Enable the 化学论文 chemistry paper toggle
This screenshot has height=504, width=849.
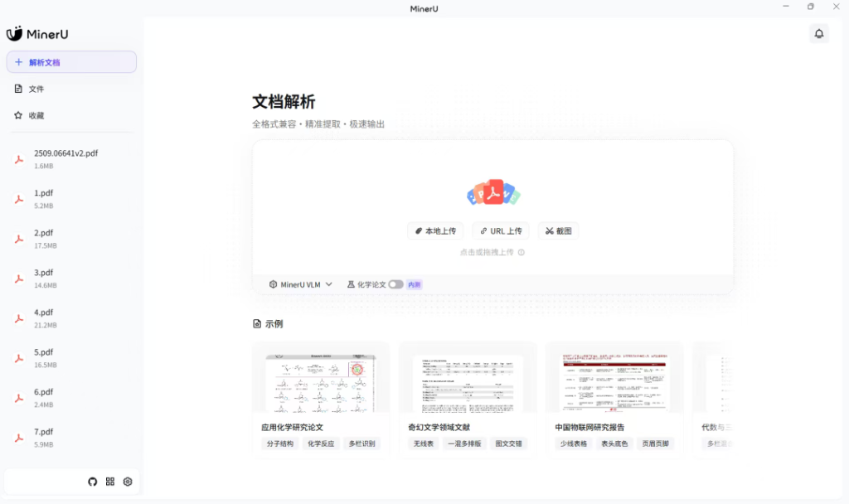[397, 283]
